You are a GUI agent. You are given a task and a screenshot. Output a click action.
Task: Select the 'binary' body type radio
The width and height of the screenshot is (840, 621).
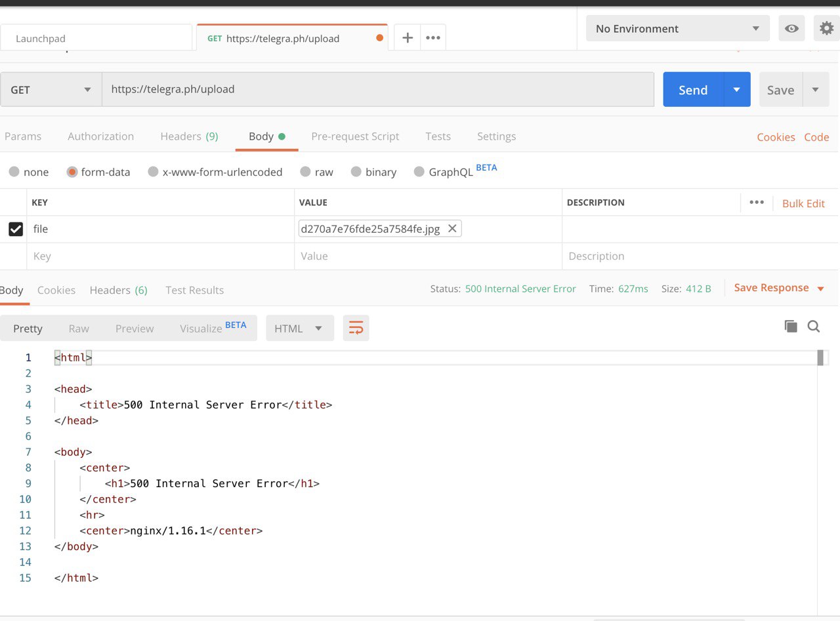356,172
